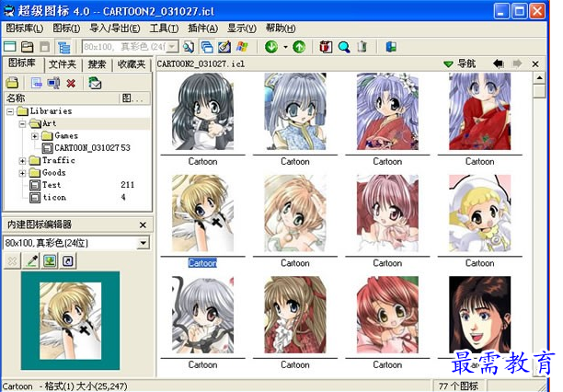Click the grayed X icon in editor toolbar
563x392 pixels.
point(12,260)
